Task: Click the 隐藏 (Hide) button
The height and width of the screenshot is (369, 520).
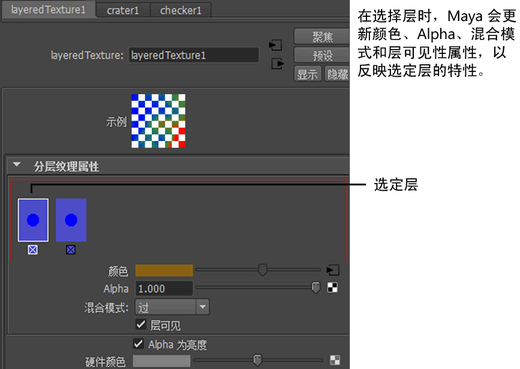Action: pyautogui.click(x=337, y=74)
